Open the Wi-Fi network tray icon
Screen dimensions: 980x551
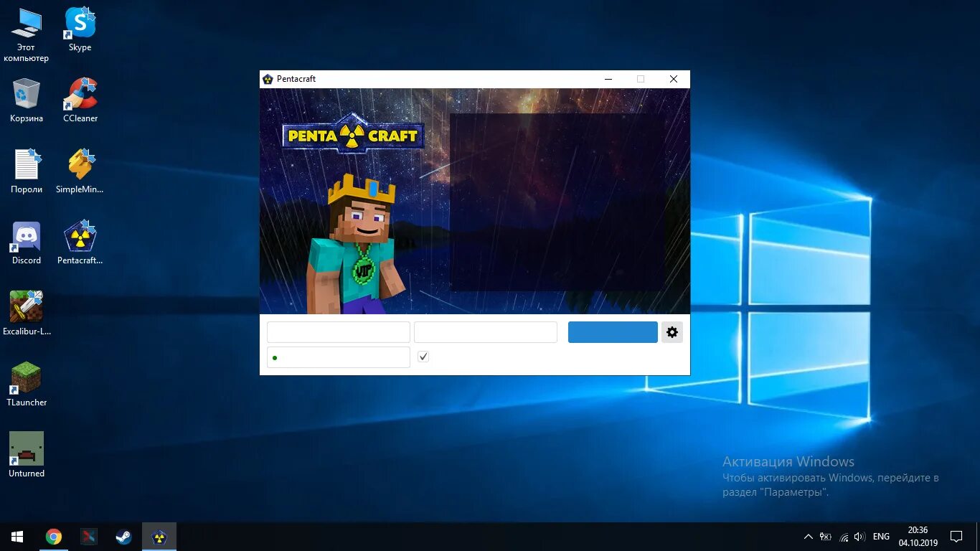pos(844,537)
